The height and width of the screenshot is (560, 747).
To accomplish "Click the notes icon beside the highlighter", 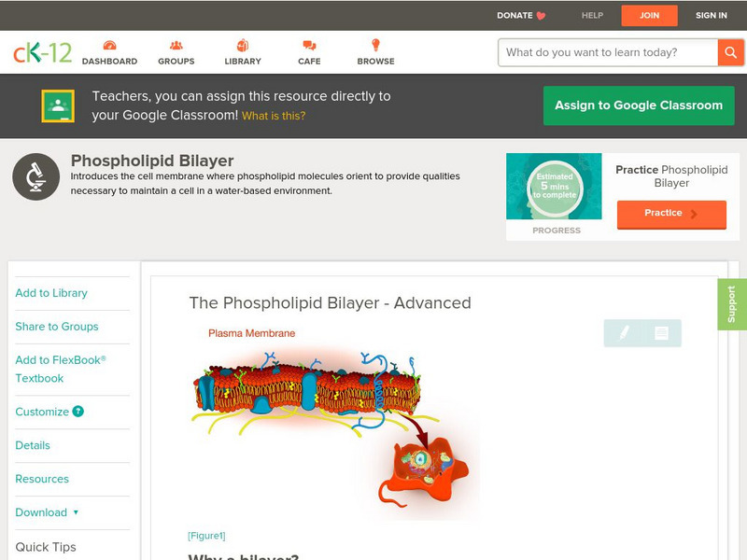I will coord(661,333).
